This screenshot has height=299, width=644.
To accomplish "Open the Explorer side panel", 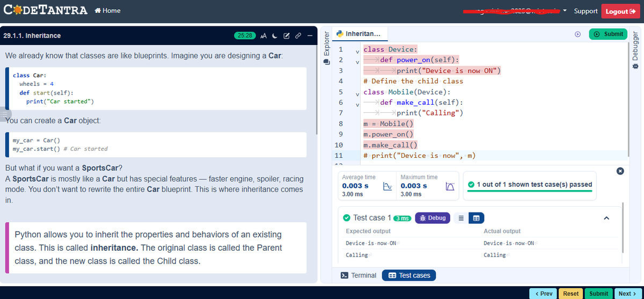I will (326, 48).
